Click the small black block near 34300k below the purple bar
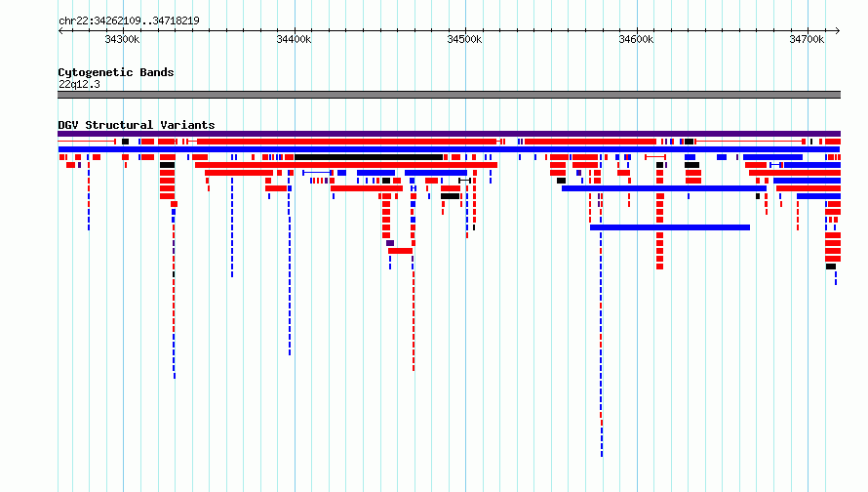The height and width of the screenshot is (492, 868). 125,142
